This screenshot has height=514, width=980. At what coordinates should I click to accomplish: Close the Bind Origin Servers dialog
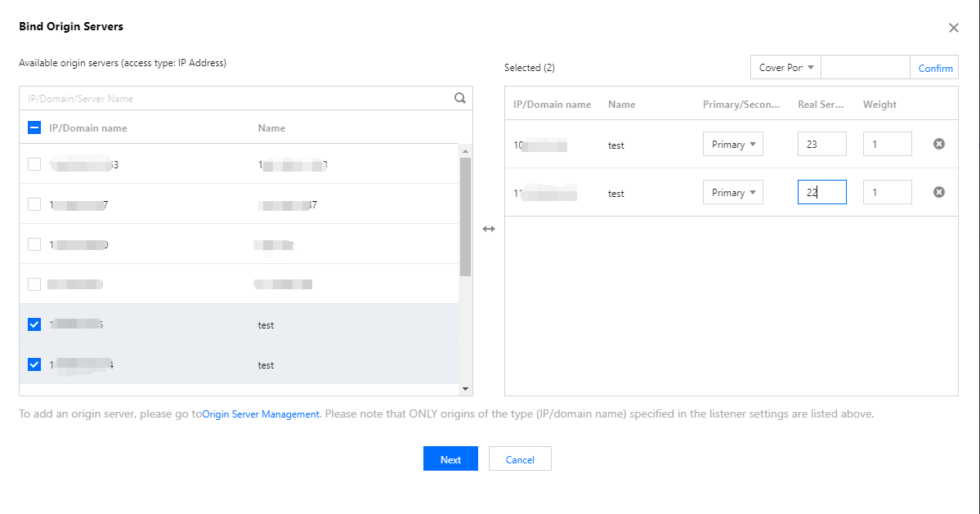[953, 28]
